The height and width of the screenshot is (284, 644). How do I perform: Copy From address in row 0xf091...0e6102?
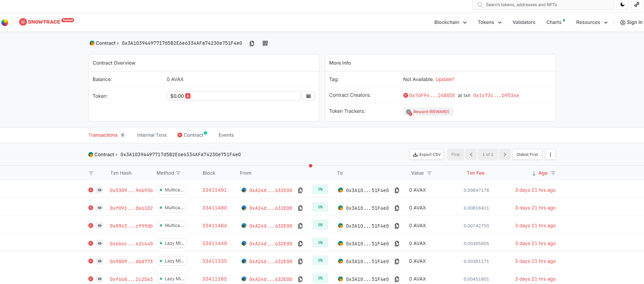(300, 208)
